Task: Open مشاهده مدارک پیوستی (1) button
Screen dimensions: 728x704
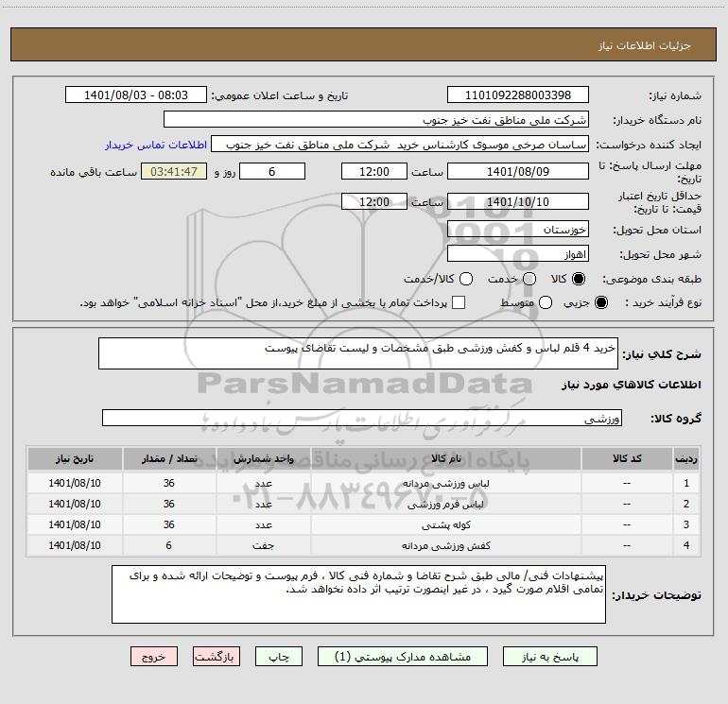Action: coord(403,657)
